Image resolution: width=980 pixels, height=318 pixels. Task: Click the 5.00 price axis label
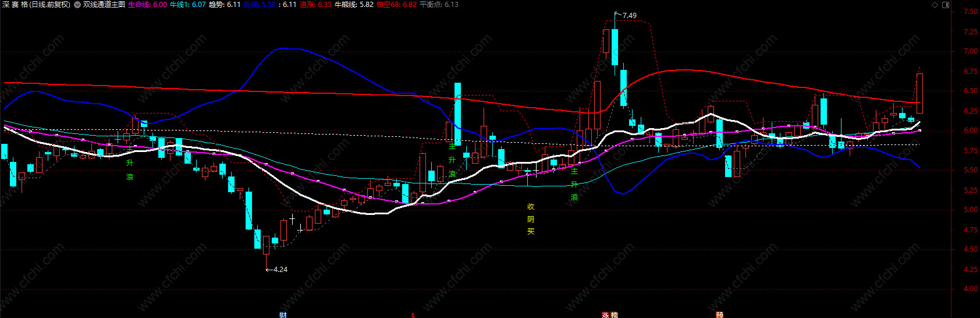(971, 210)
